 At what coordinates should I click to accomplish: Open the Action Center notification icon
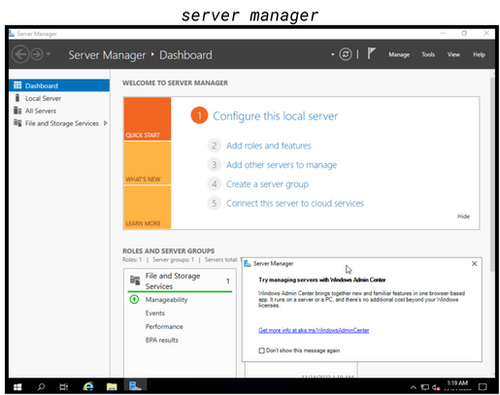click(x=482, y=387)
